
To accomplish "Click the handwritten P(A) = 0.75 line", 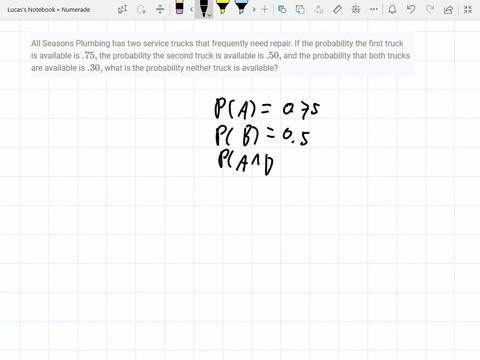I will [x=267, y=109].
